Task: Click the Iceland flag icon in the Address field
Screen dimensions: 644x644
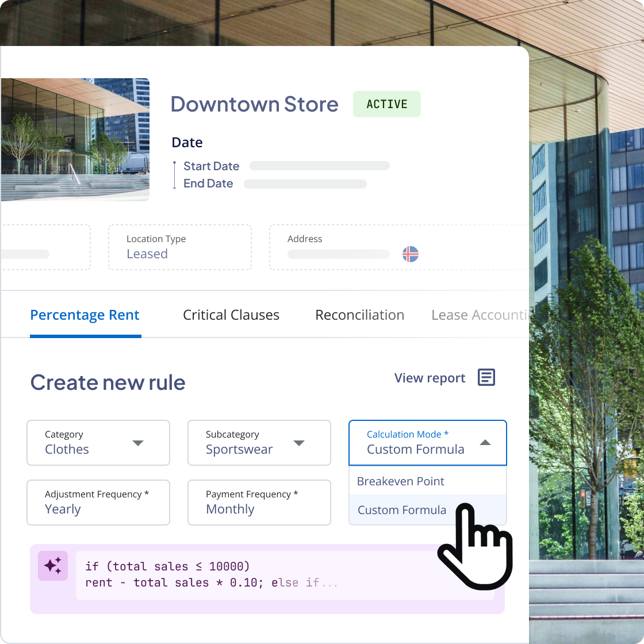Action: [x=411, y=254]
